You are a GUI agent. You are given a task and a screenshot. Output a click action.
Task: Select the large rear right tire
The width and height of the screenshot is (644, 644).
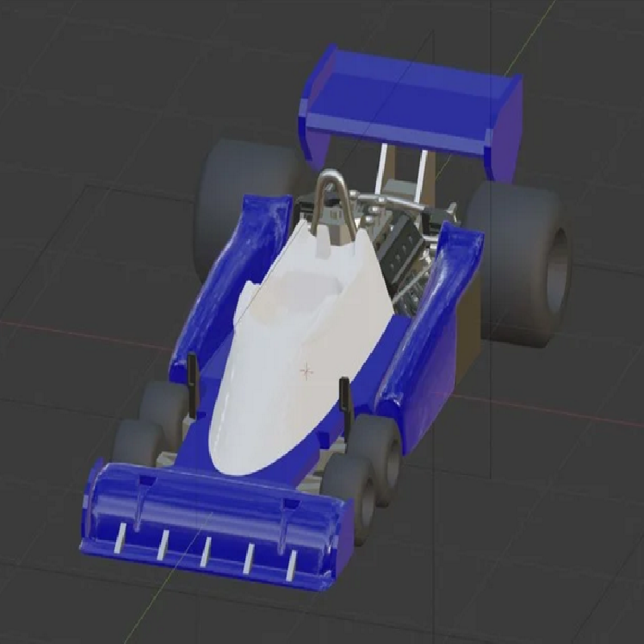(523, 258)
